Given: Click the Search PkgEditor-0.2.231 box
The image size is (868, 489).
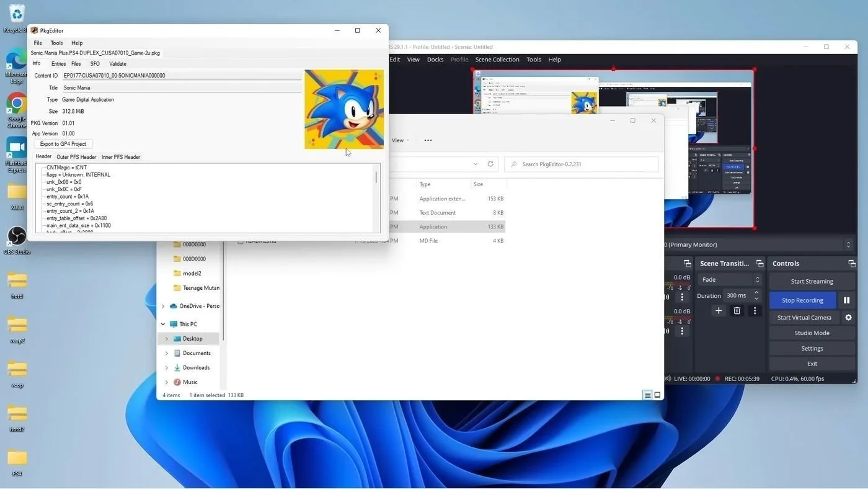Looking at the screenshot, I should tap(582, 164).
